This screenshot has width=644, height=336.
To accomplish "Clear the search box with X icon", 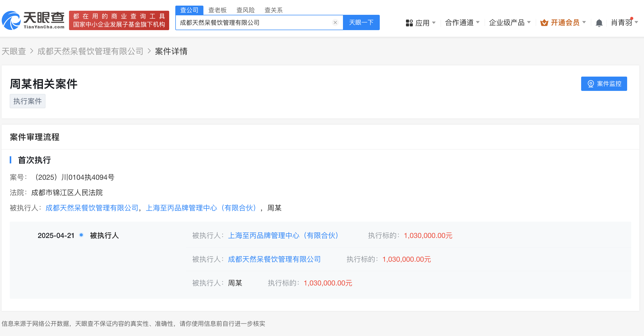I will click(335, 23).
